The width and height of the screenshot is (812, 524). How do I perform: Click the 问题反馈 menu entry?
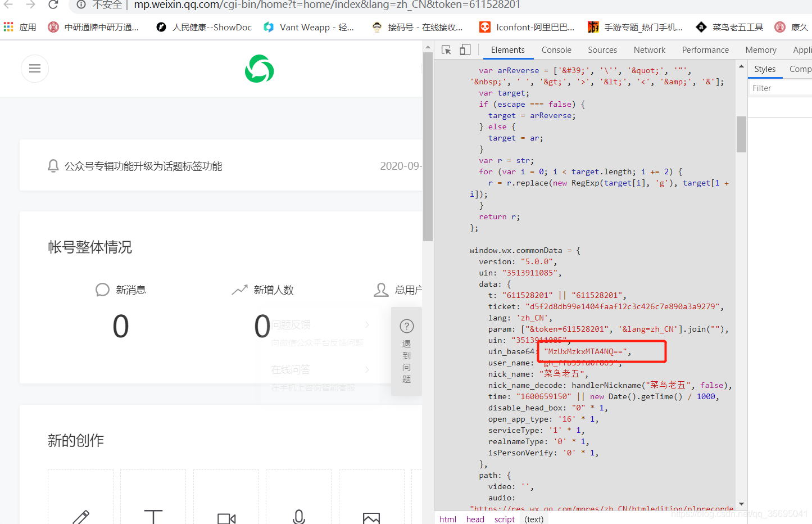pyautogui.click(x=291, y=325)
